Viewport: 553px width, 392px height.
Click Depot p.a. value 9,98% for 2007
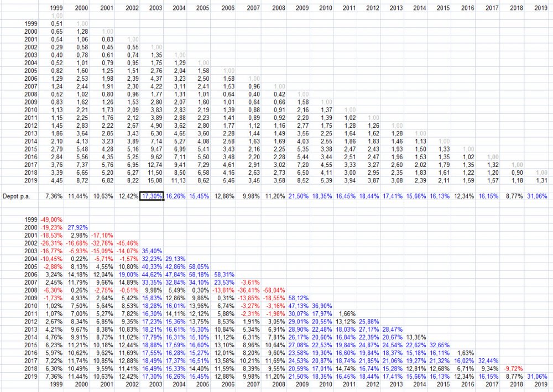pos(251,196)
